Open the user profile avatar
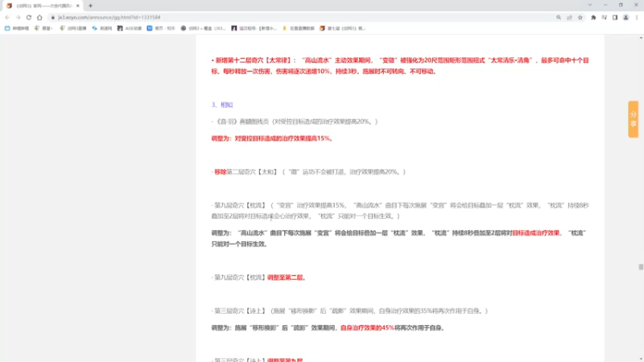Screen dimensions: 644x362 click(625, 17)
